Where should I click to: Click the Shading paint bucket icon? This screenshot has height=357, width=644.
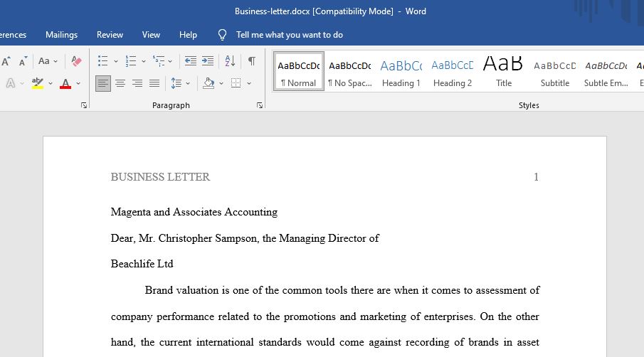pyautogui.click(x=208, y=83)
